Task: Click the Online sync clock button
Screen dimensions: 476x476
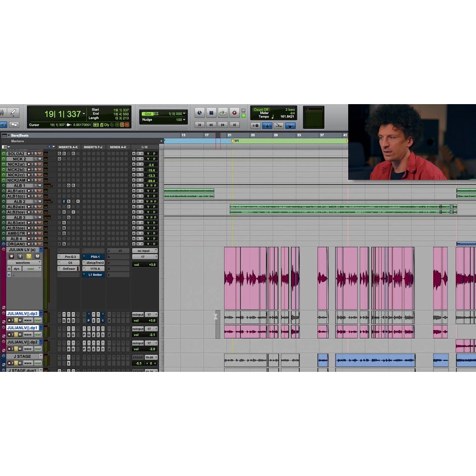Action: [199, 113]
